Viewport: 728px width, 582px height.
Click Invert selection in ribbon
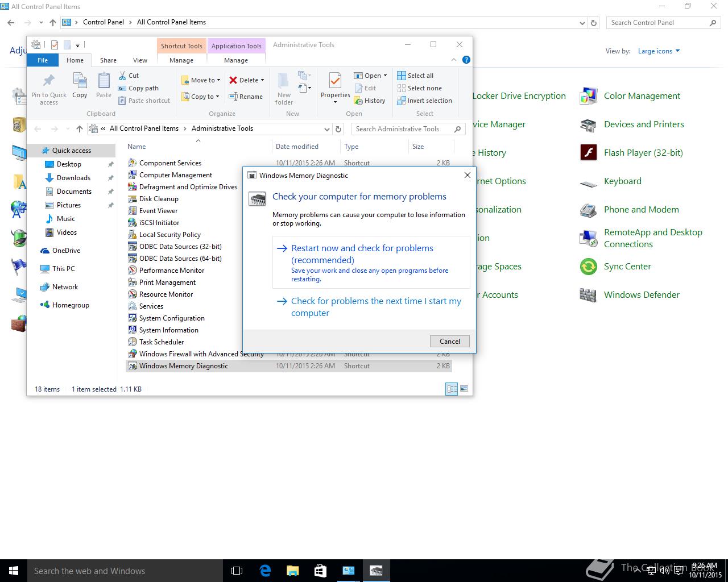click(x=424, y=101)
